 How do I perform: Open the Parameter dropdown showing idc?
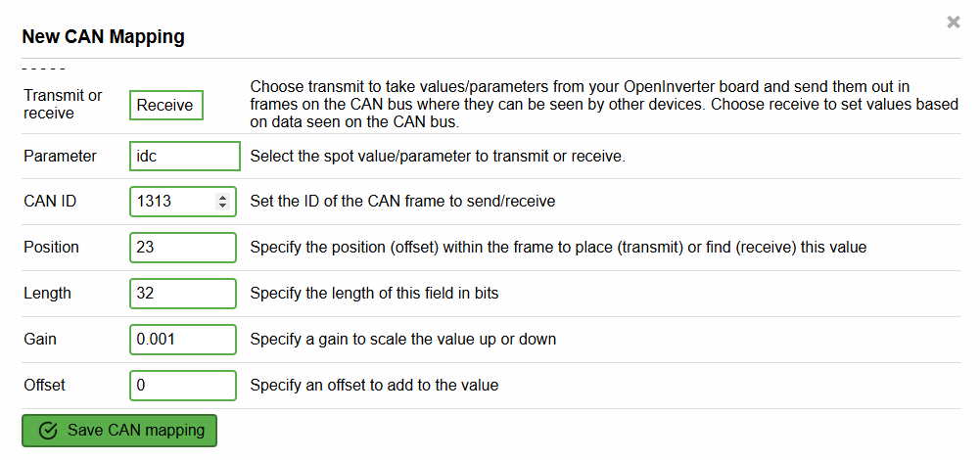(x=184, y=157)
